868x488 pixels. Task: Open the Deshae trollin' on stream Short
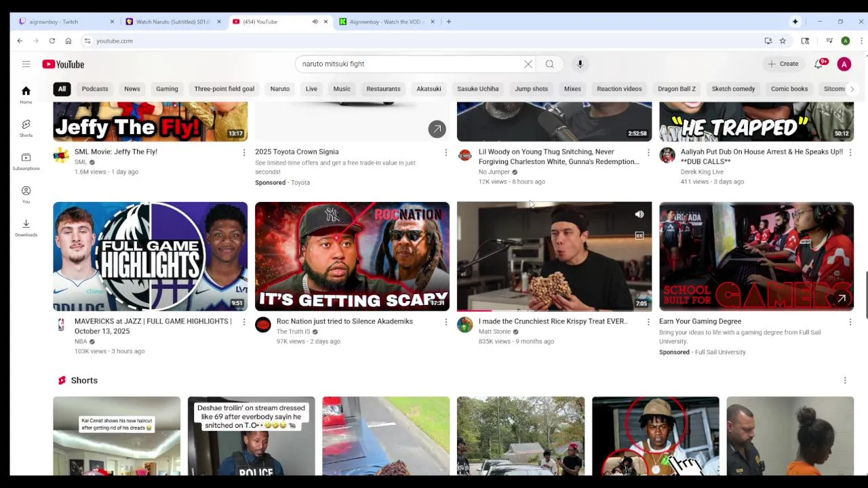click(252, 436)
